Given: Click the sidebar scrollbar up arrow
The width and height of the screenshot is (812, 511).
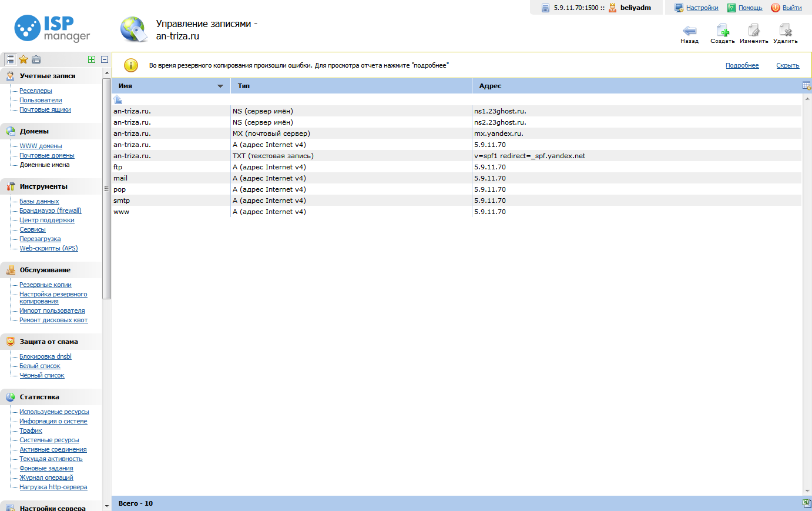Looking at the screenshot, I should click(106, 73).
